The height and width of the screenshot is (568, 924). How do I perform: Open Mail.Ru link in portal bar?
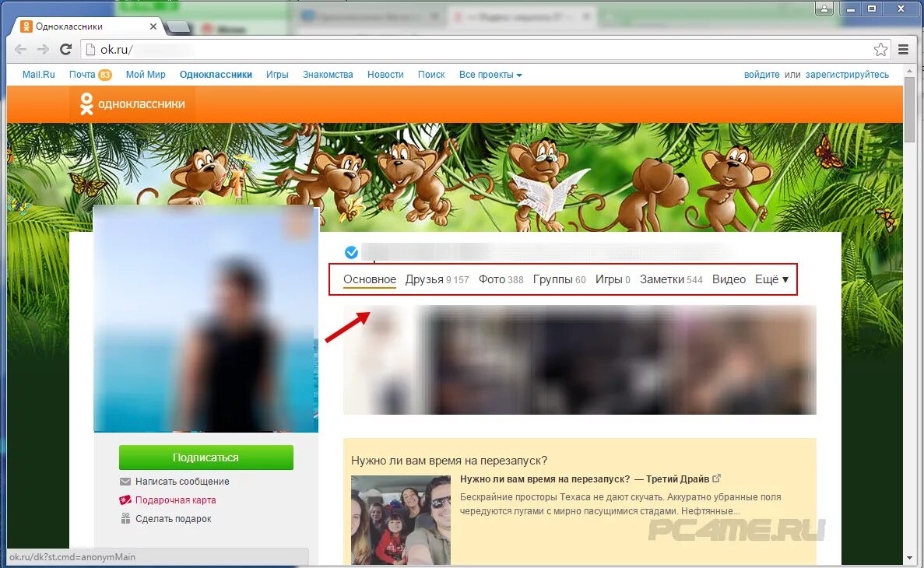click(38, 75)
